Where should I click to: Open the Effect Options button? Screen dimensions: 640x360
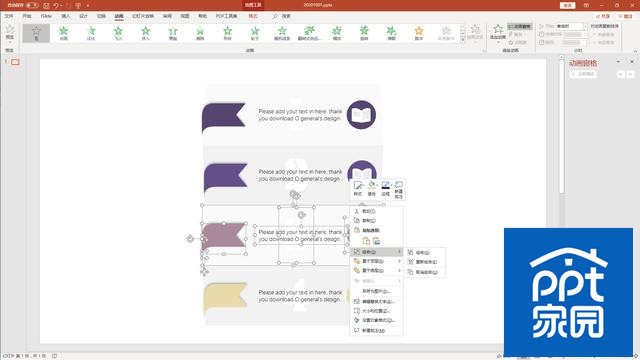(475, 32)
